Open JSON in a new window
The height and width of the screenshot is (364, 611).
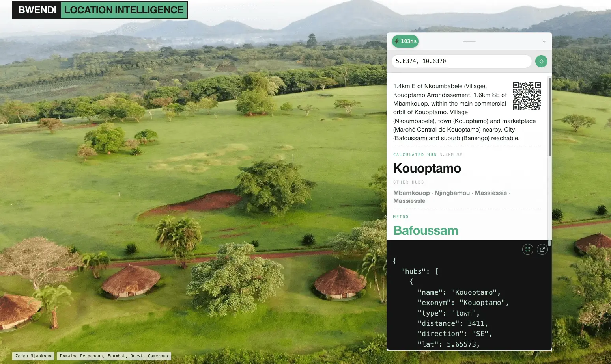tap(542, 249)
